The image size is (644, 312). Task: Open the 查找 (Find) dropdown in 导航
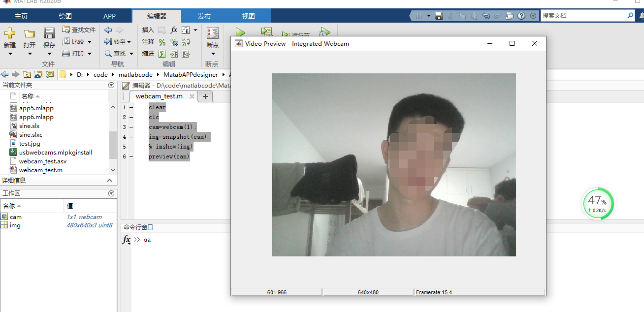click(119, 54)
